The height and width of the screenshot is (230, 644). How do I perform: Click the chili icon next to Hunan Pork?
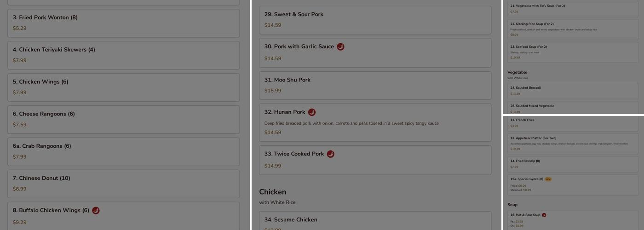(312, 112)
